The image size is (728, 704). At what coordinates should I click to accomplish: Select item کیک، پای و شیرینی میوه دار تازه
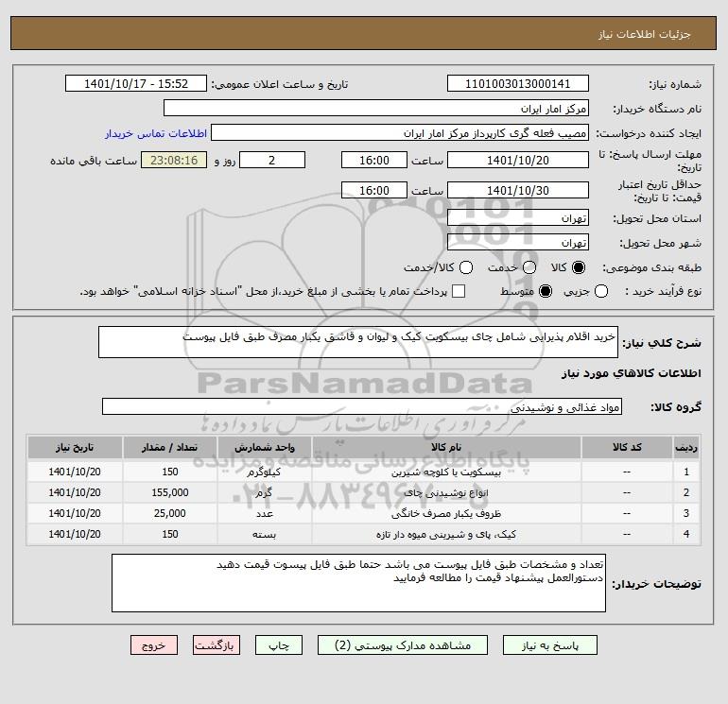coord(446,535)
